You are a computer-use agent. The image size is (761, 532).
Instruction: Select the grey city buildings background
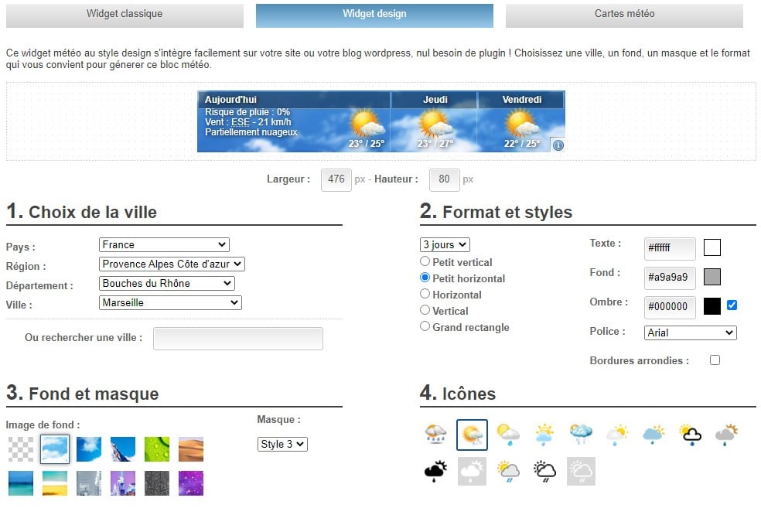[89, 483]
